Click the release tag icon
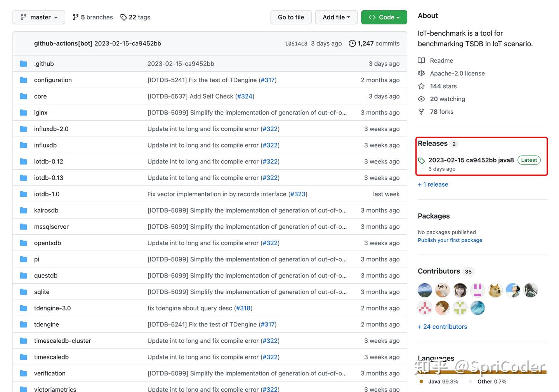The image size is (559, 392). click(422, 160)
